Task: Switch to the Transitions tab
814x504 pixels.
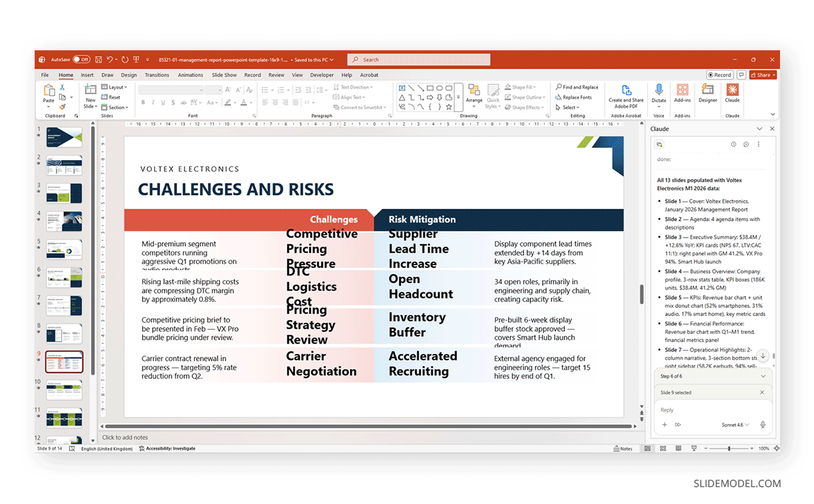Action: pyautogui.click(x=157, y=75)
